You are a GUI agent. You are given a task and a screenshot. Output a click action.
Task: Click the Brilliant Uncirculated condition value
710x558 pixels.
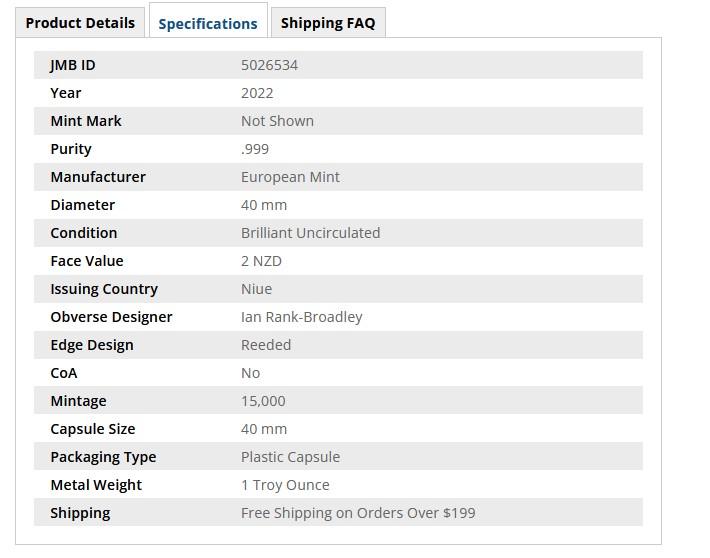(310, 233)
